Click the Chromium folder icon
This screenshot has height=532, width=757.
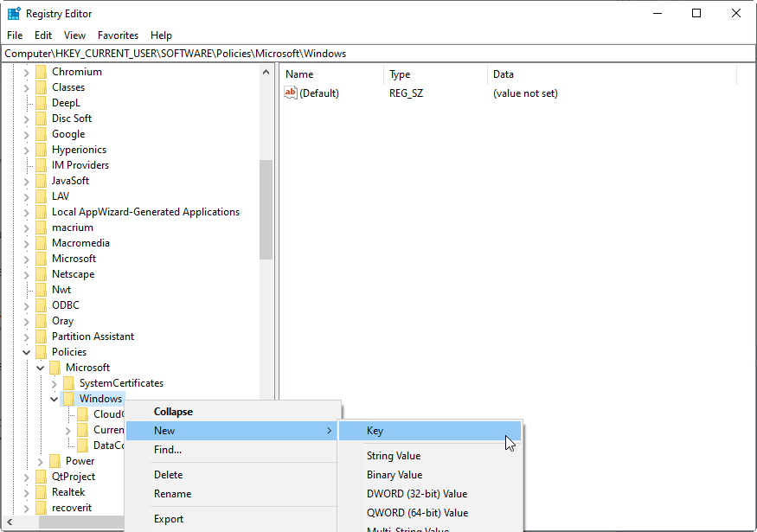click(41, 72)
